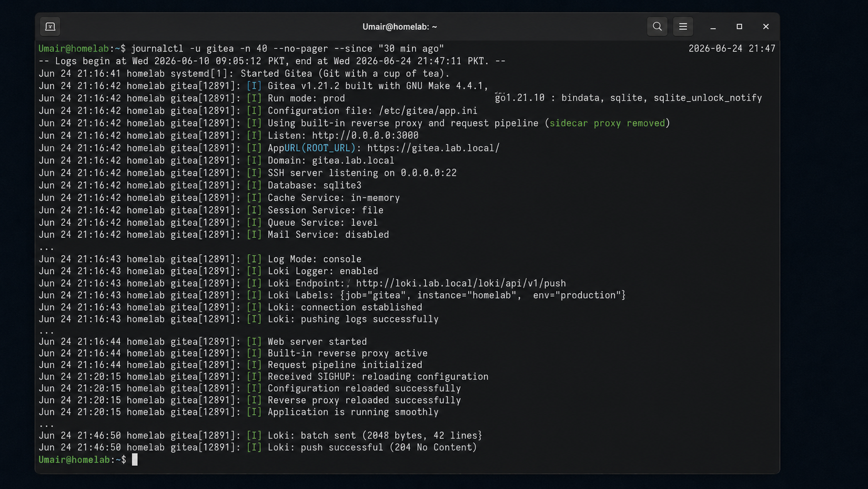Click the bottom prompt cursor block
The width and height of the screenshot is (868, 489).
[135, 460]
